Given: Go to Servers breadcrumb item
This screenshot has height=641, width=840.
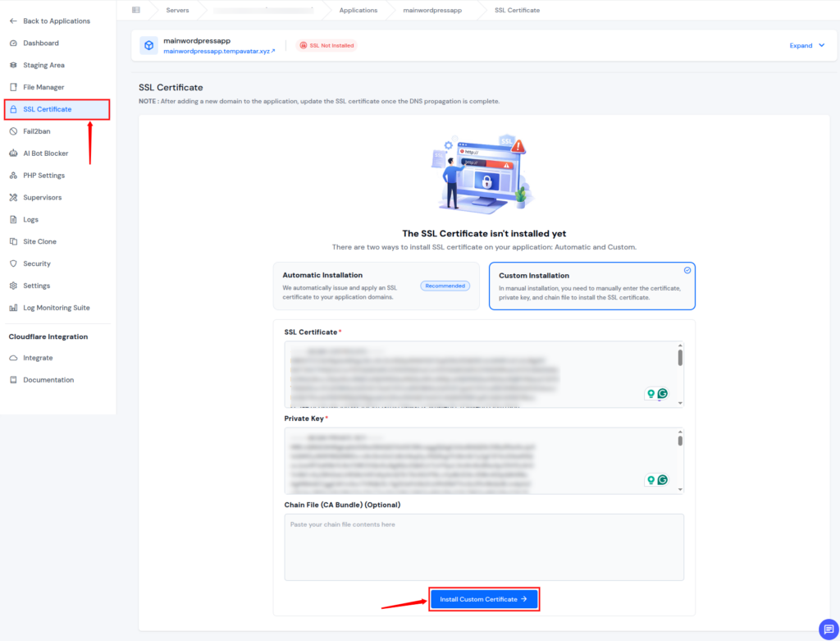Looking at the screenshot, I should click(x=177, y=10).
